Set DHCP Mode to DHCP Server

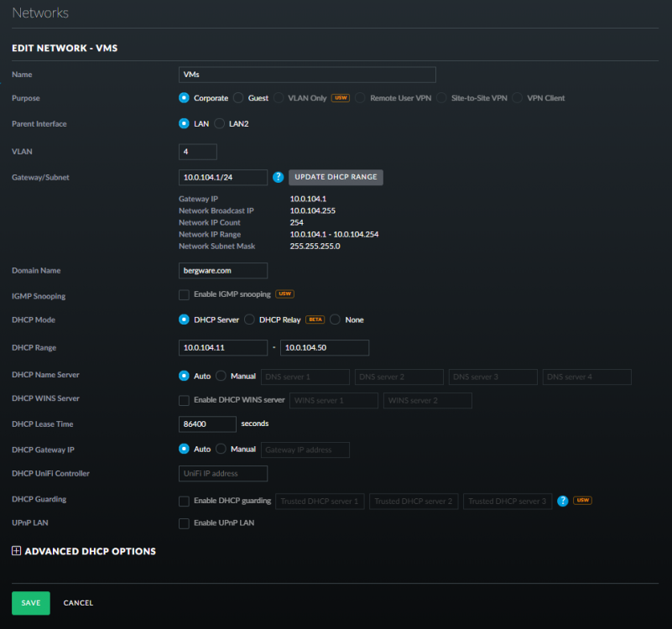pyautogui.click(x=184, y=320)
